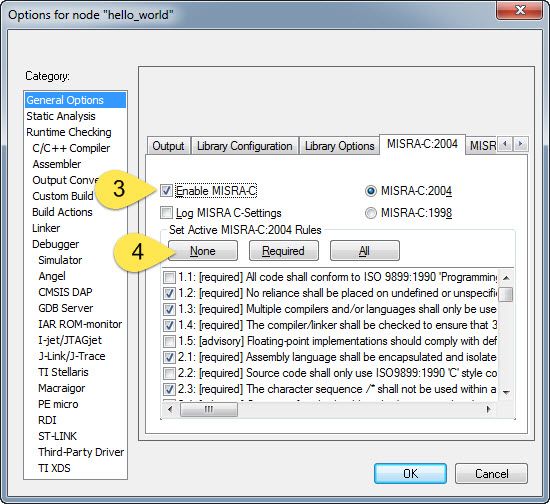
Task: Uncheck rule 1.2 undefined behavior
Action: coord(169,293)
